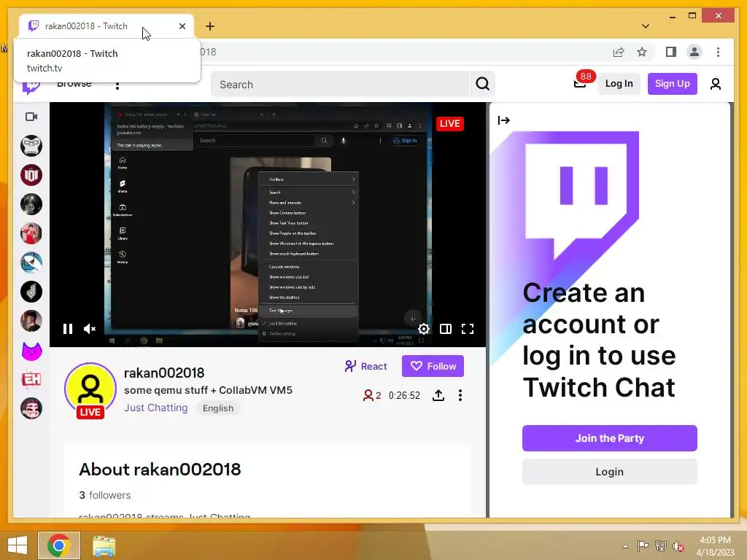The width and height of the screenshot is (747, 560).
Task: Click the rakan002018 channel name
Action: coord(164,373)
